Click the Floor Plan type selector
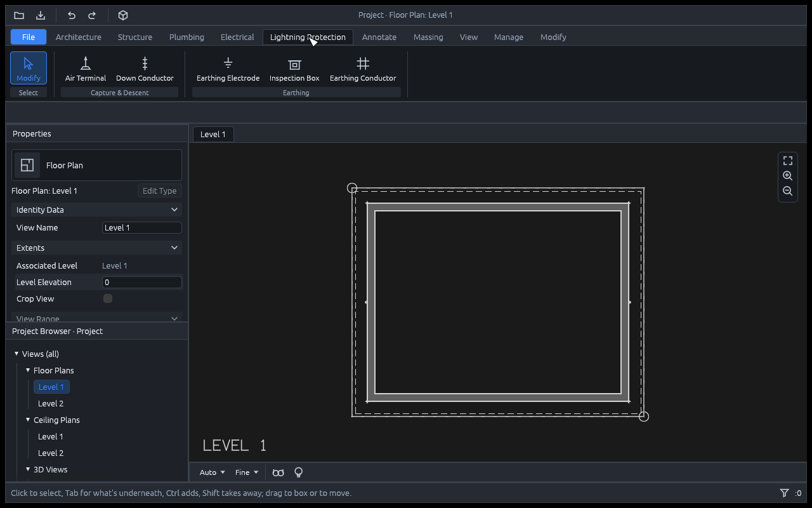 point(96,165)
